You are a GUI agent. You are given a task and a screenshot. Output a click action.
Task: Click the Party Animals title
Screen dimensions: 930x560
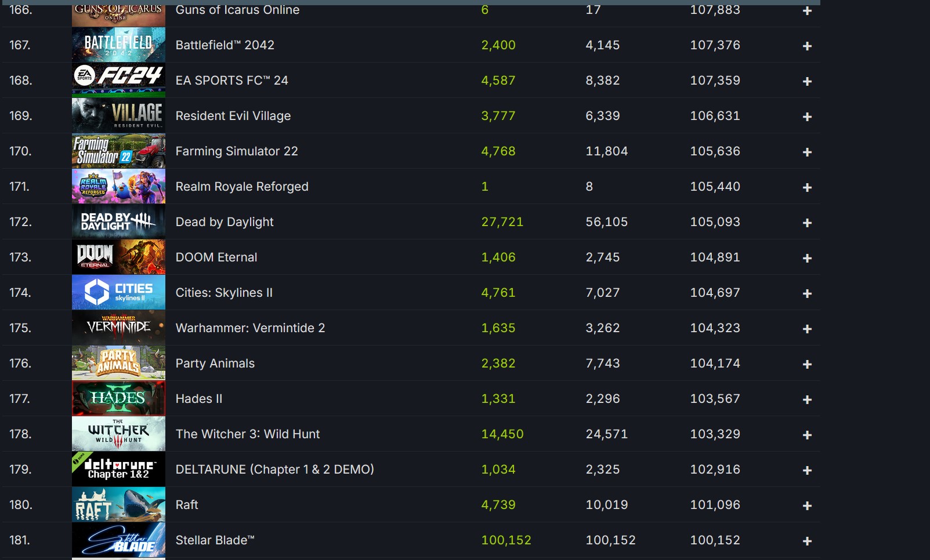[215, 363]
